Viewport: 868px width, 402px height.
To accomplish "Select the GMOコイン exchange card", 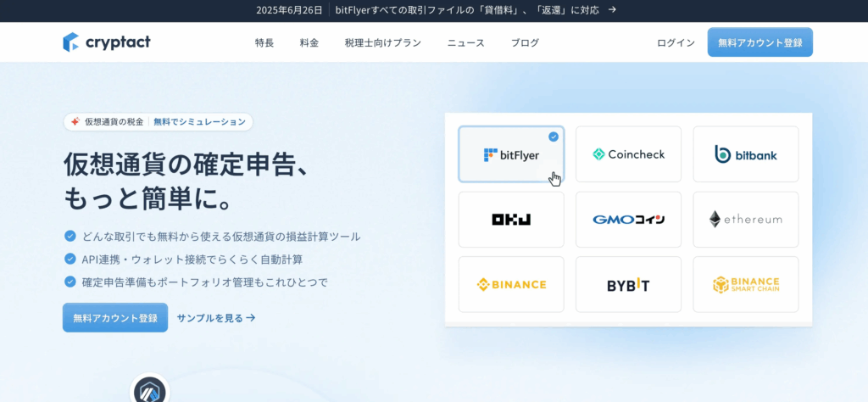I will [628, 220].
